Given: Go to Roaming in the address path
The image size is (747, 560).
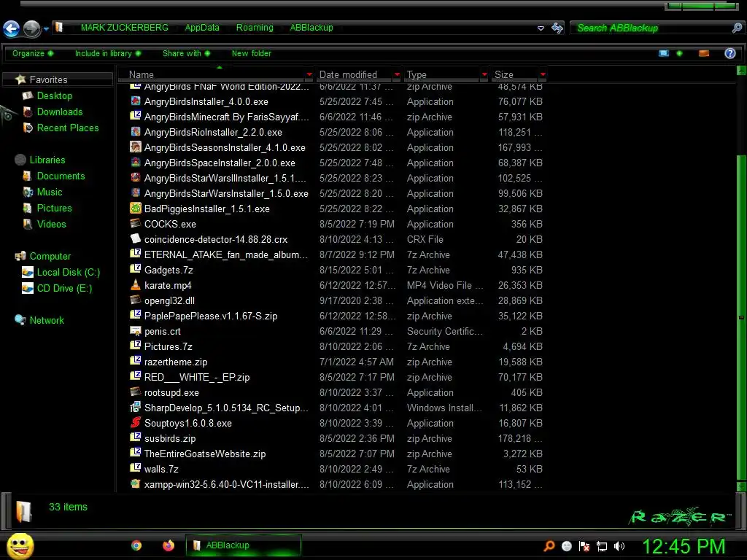Looking at the screenshot, I should click(255, 28).
